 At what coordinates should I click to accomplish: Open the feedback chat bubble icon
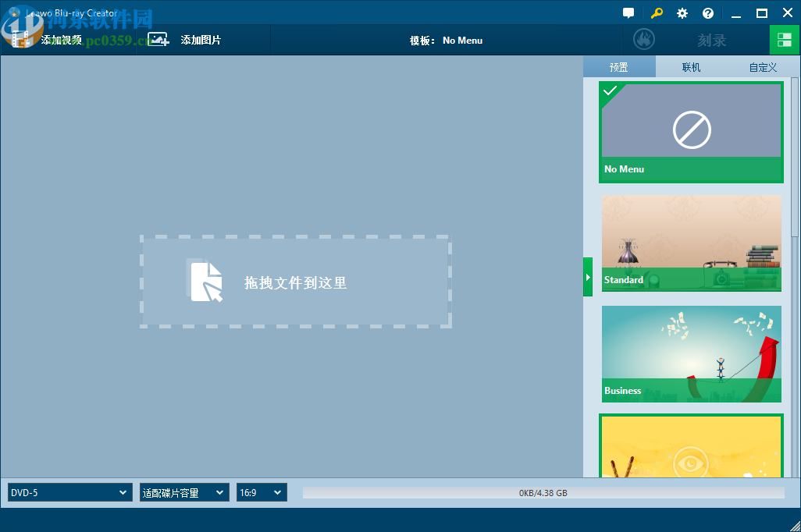pos(628,12)
